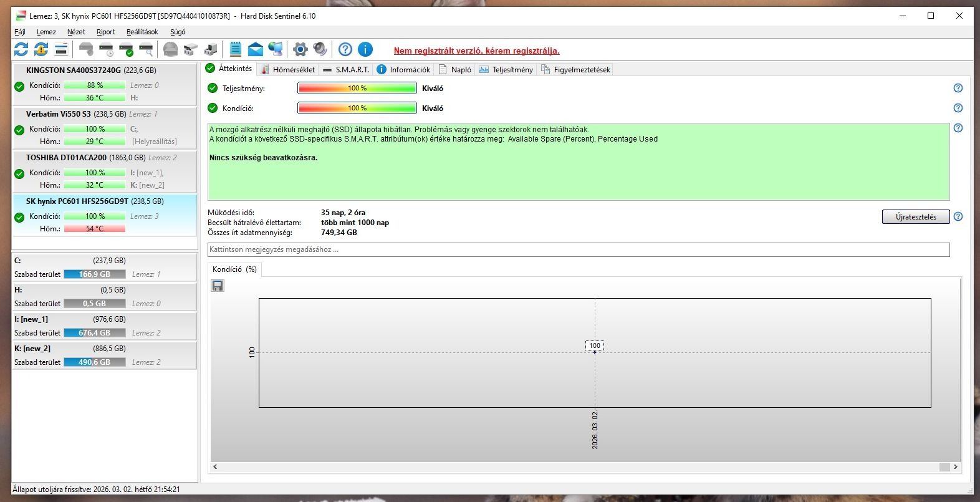Click green check icon beside Teljesítmény label
The width and height of the screenshot is (980, 502).
(213, 88)
